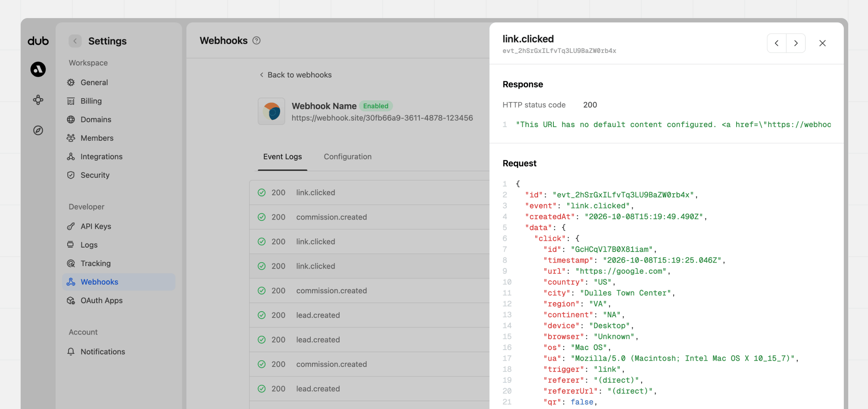Viewport: 868px width, 409px height.
Task: Click the General gear icon
Action: click(x=71, y=82)
